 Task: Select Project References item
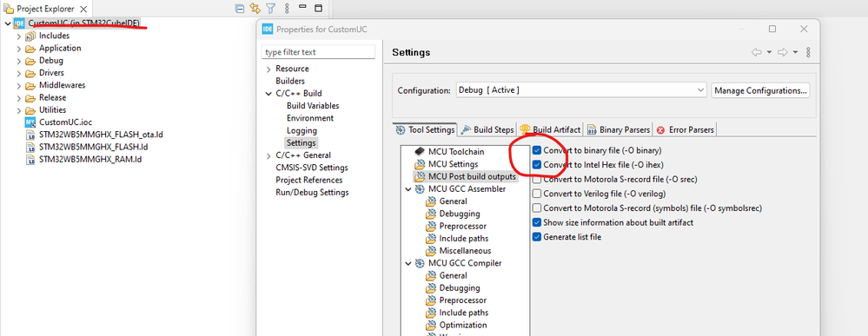(309, 180)
